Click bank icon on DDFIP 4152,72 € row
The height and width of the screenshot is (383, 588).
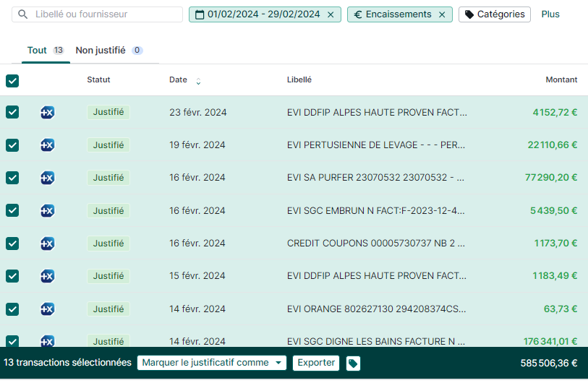coord(47,112)
